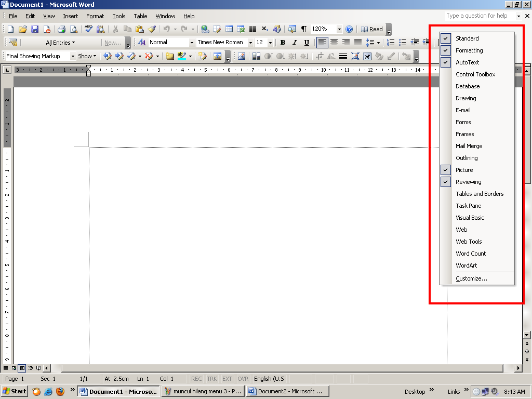The image size is (532, 399).
Task: Uncheck the Formatting toolbar entry
Action: (x=477, y=50)
